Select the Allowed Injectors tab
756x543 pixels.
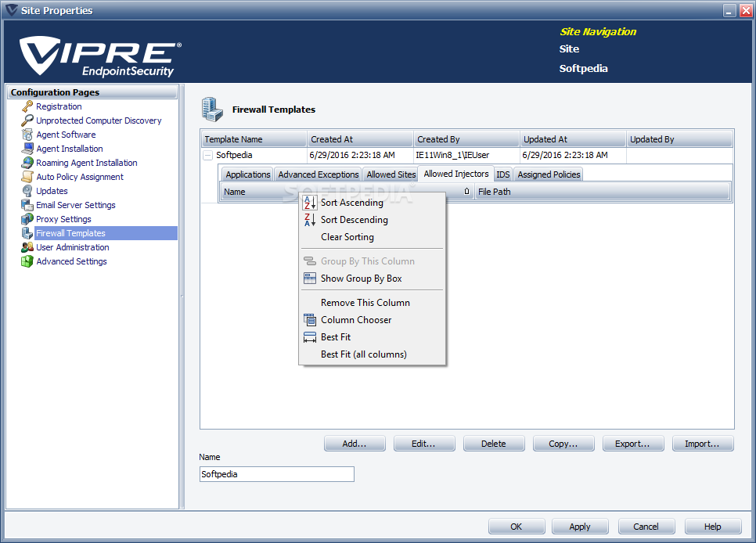[456, 174]
